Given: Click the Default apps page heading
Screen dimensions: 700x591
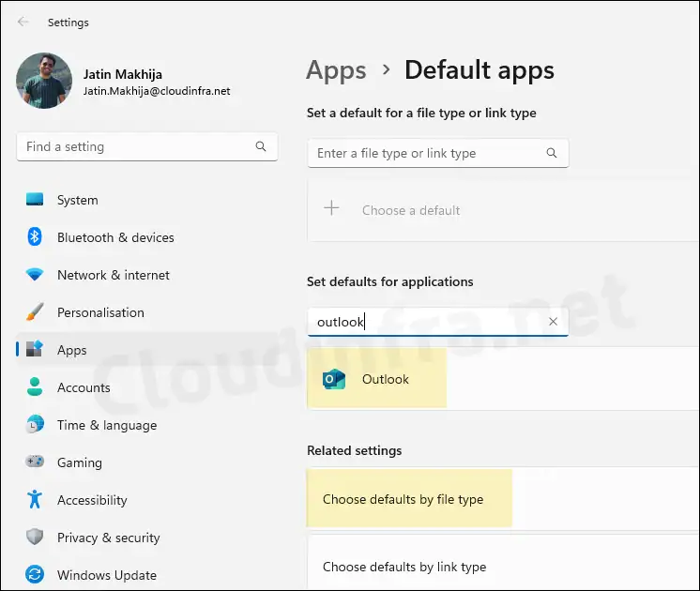Looking at the screenshot, I should 479,70.
